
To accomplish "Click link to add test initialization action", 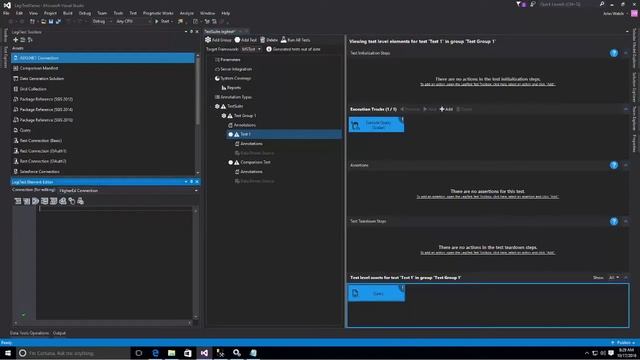I will tap(488, 84).
